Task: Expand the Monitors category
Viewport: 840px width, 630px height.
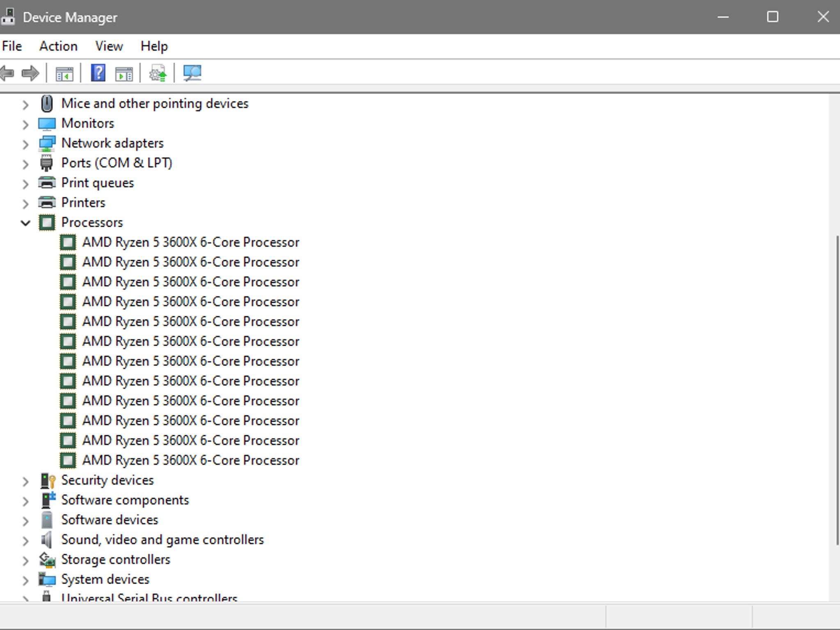Action: pos(25,124)
